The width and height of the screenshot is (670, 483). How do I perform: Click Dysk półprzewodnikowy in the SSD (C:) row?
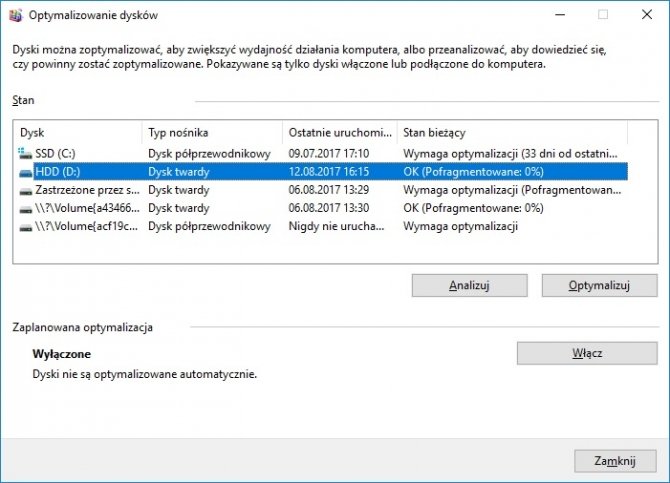click(x=209, y=153)
